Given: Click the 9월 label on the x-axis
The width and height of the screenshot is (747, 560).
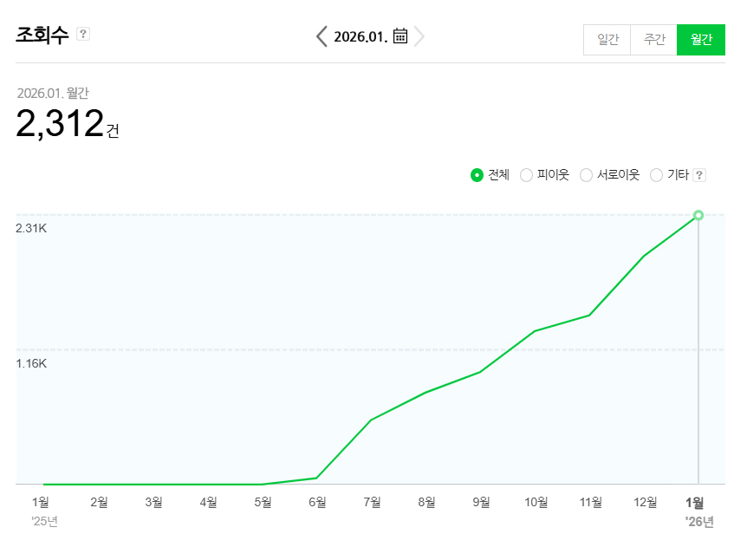Looking at the screenshot, I should click(x=481, y=502).
